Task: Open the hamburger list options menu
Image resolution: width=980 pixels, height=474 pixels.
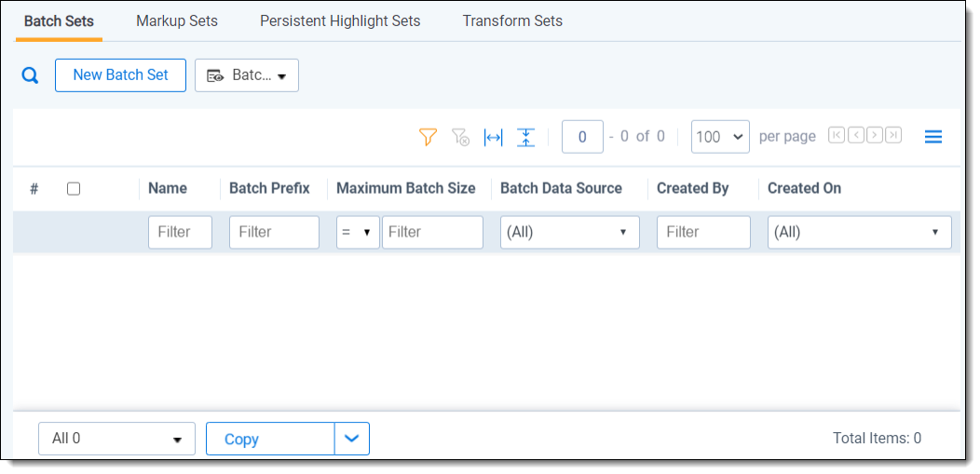Action: coord(932,137)
